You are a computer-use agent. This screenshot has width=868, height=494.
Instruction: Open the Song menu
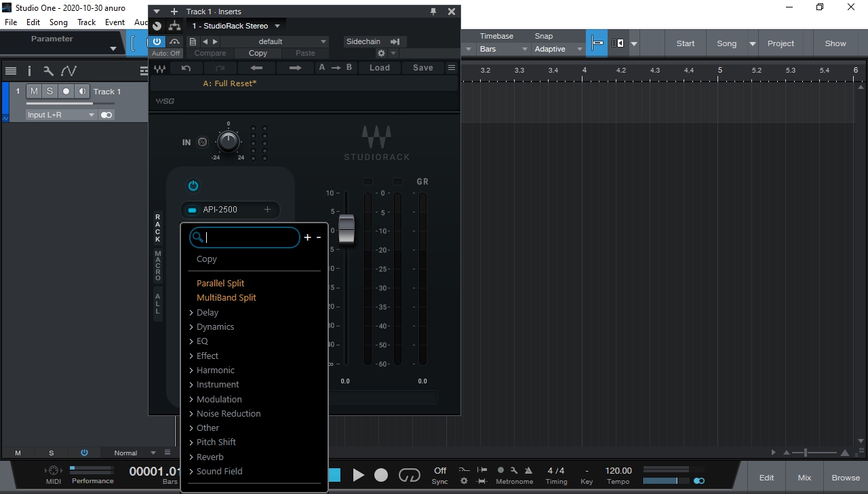(x=58, y=22)
